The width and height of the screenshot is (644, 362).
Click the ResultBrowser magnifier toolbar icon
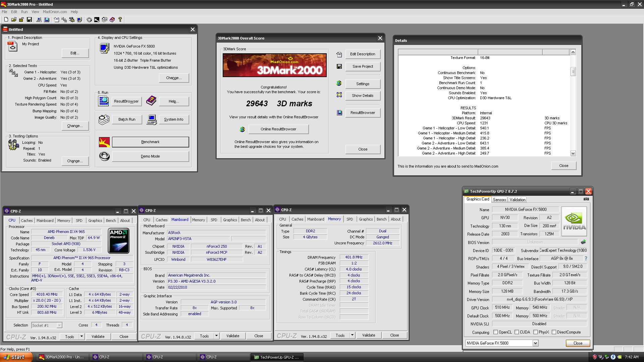[x=47, y=20]
